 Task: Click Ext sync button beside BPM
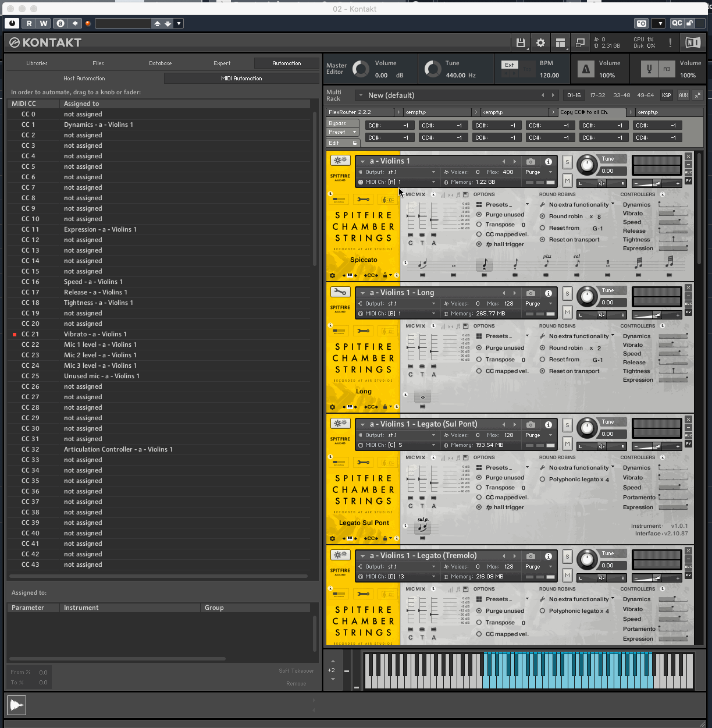point(510,65)
